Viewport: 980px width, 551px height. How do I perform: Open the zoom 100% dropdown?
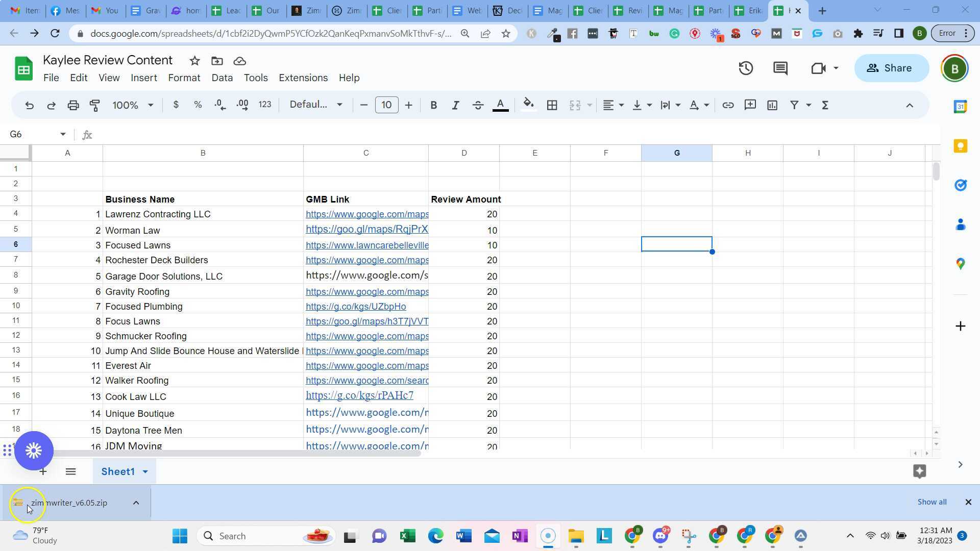(133, 106)
